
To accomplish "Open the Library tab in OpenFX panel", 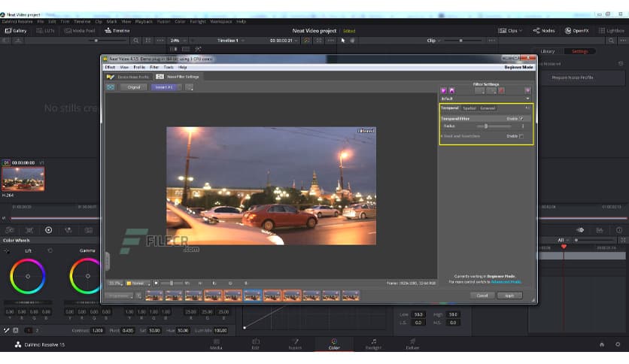I will [x=548, y=51].
